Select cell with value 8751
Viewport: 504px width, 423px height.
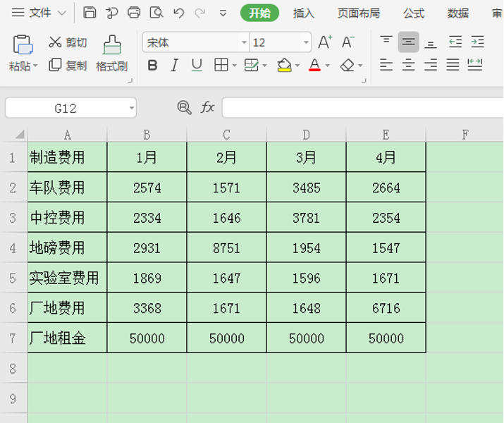[x=226, y=248]
